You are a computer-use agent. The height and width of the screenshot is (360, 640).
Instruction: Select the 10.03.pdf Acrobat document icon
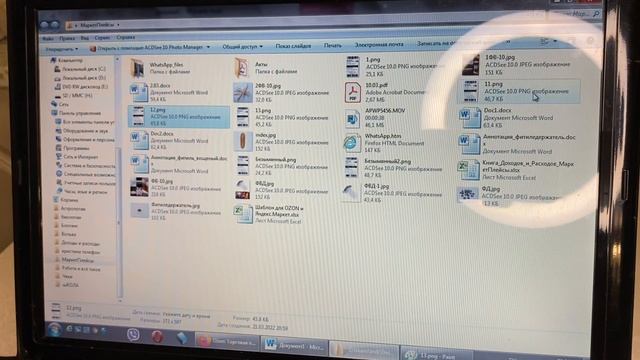click(352, 92)
